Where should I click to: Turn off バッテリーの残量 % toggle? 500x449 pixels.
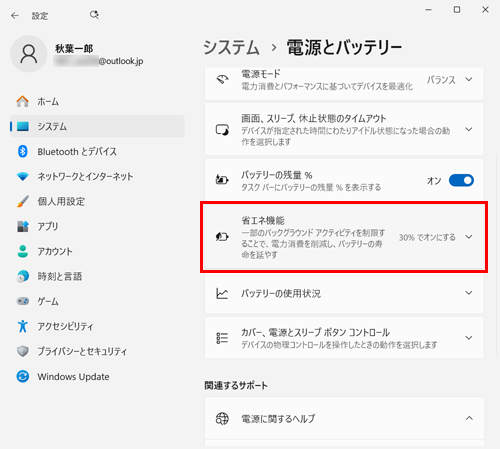(x=461, y=180)
